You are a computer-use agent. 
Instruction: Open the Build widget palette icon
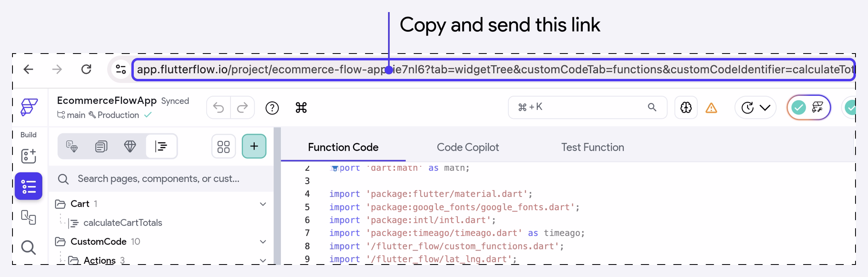(x=29, y=156)
